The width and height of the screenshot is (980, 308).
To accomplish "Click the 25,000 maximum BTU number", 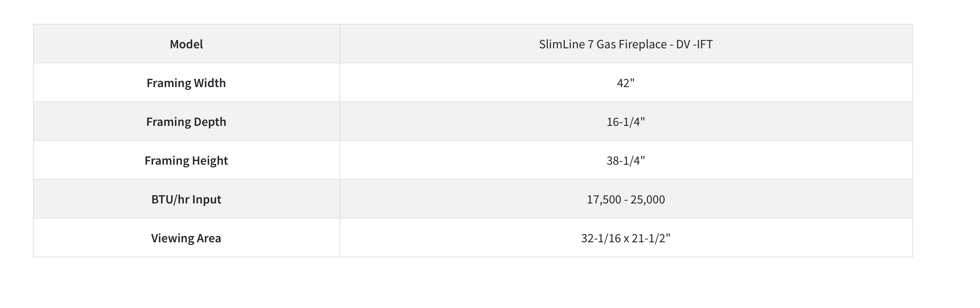I will point(648,199).
